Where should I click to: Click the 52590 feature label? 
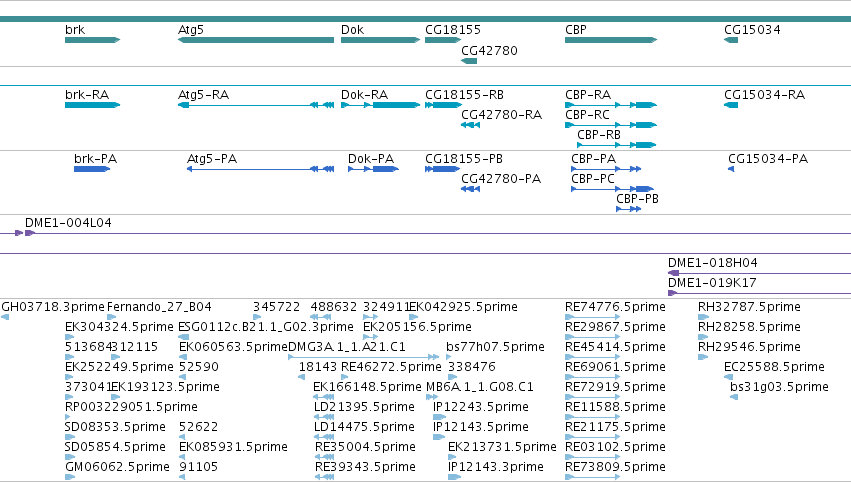point(199,367)
